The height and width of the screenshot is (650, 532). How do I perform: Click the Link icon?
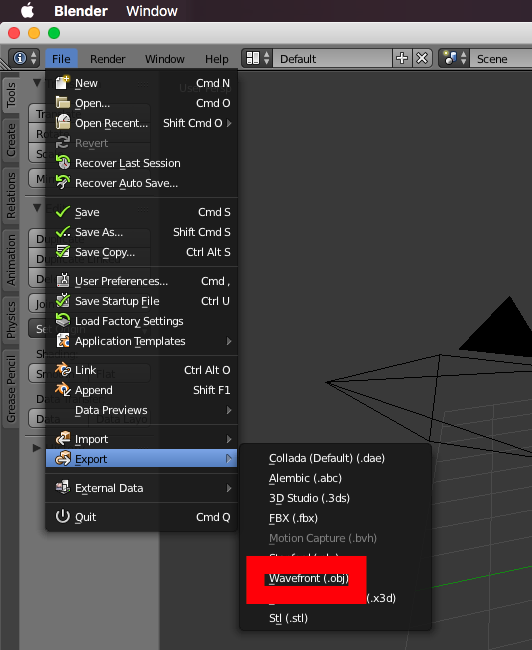click(x=63, y=369)
